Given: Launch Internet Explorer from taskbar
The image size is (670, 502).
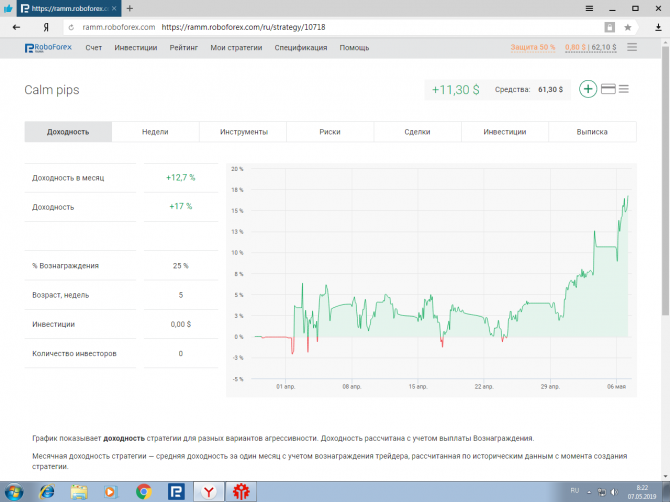Looking at the screenshot, I should point(46,492).
